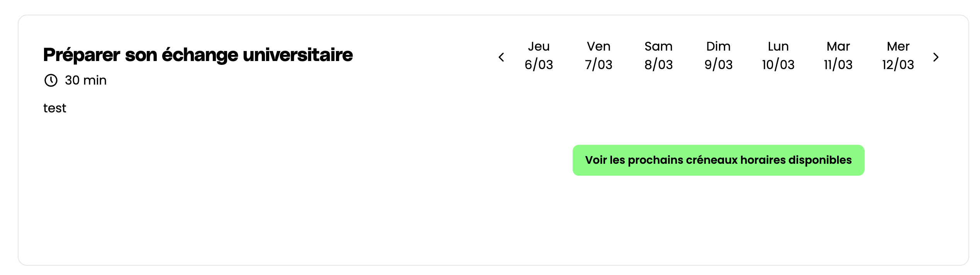Viewport: 980px width, 275px height.
Task: Choose the 8/03 date
Action: pos(658,65)
